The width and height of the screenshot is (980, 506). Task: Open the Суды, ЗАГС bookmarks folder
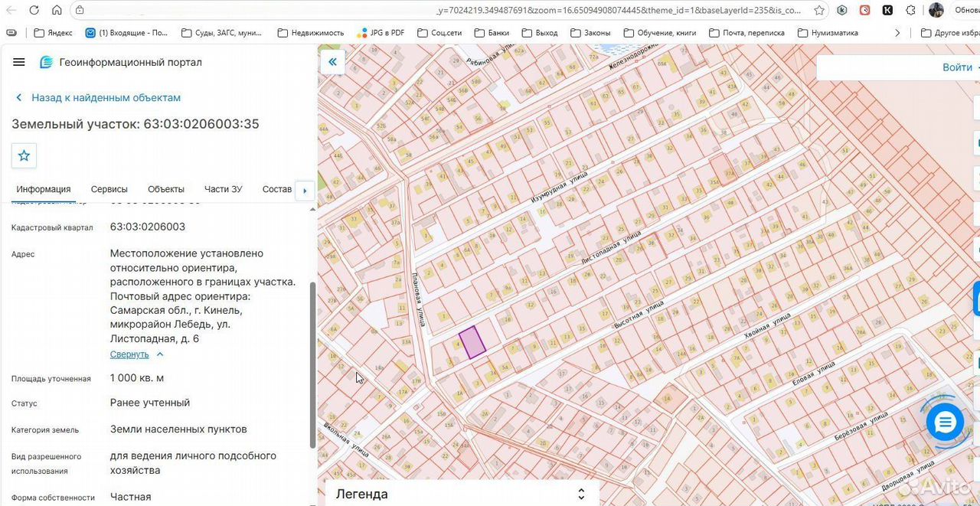(x=221, y=33)
